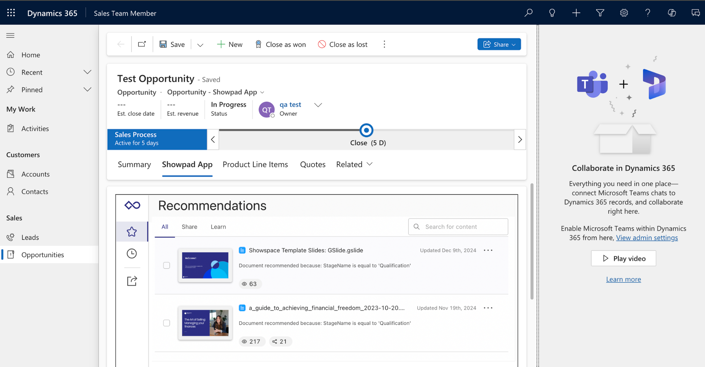Viewport: 705px width, 367px height.
Task: Select the Share filter tab in Recommendations
Action: click(x=189, y=227)
